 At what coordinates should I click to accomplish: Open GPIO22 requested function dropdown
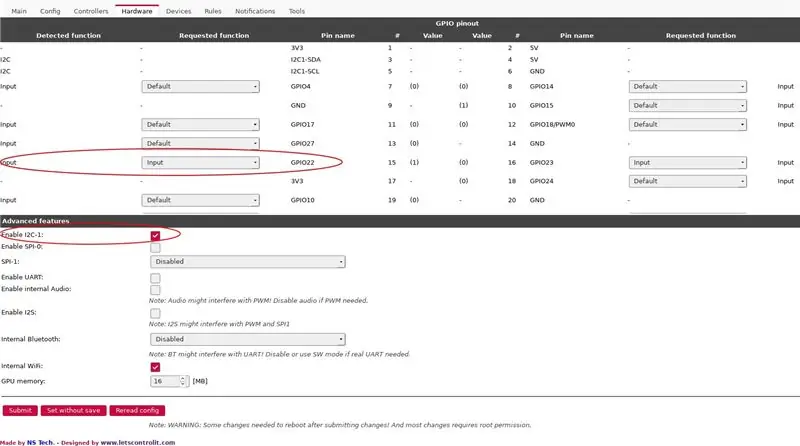[201, 162]
